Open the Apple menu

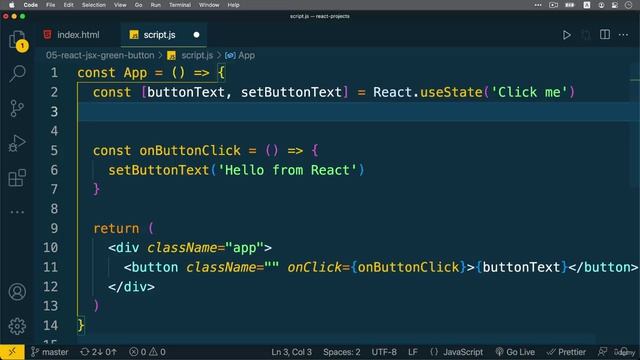(x=12, y=5)
